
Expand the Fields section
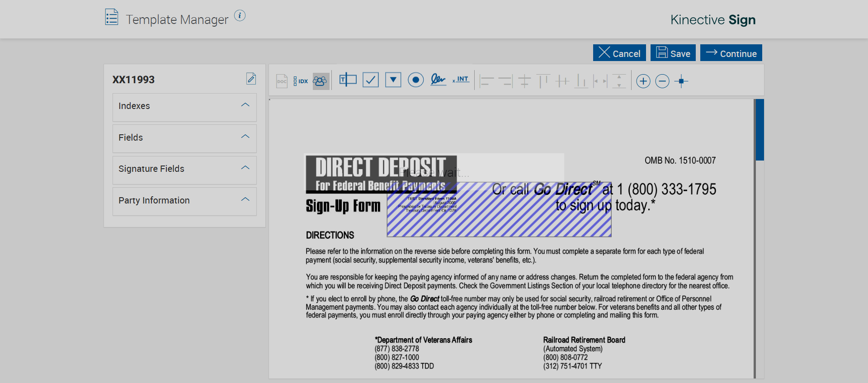point(184,138)
